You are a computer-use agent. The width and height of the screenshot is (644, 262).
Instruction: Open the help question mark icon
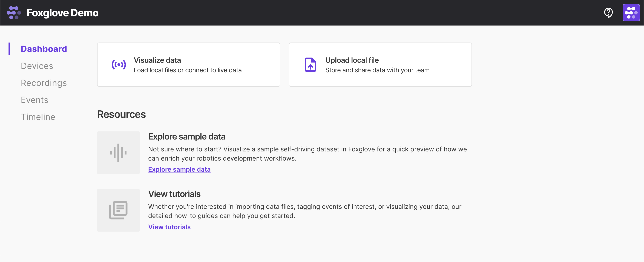(x=608, y=13)
